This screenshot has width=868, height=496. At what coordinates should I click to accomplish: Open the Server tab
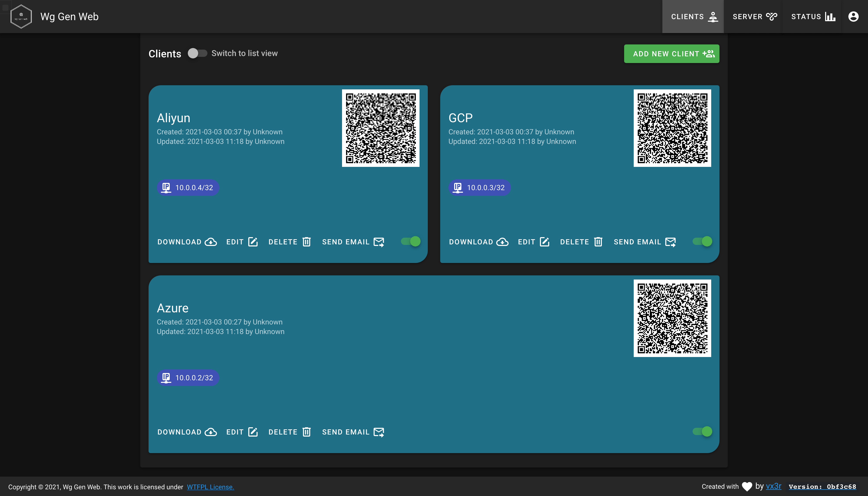pyautogui.click(x=754, y=16)
